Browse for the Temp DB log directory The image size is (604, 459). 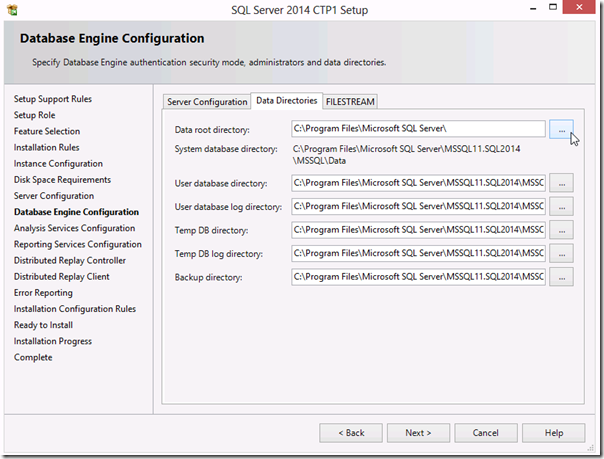pos(561,253)
